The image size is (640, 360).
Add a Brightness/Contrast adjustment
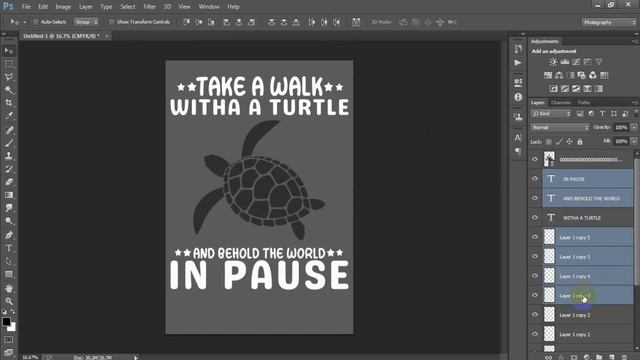pyautogui.click(x=553, y=62)
